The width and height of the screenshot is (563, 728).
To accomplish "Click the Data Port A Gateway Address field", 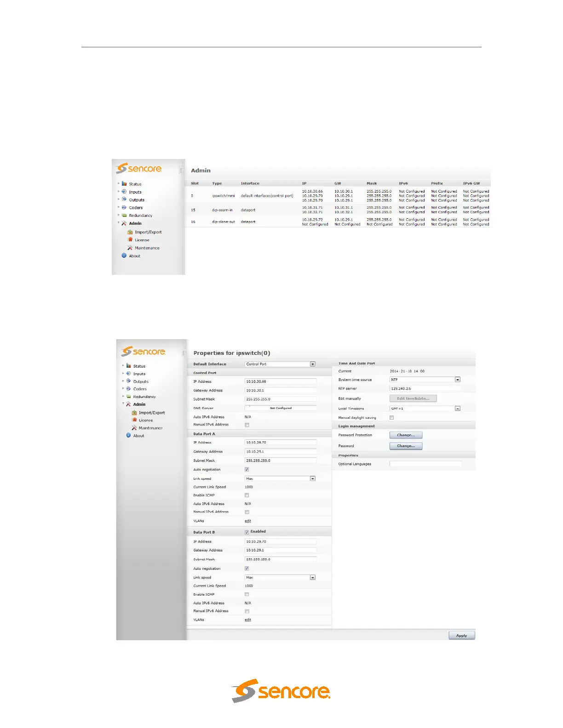I will pos(281,452).
